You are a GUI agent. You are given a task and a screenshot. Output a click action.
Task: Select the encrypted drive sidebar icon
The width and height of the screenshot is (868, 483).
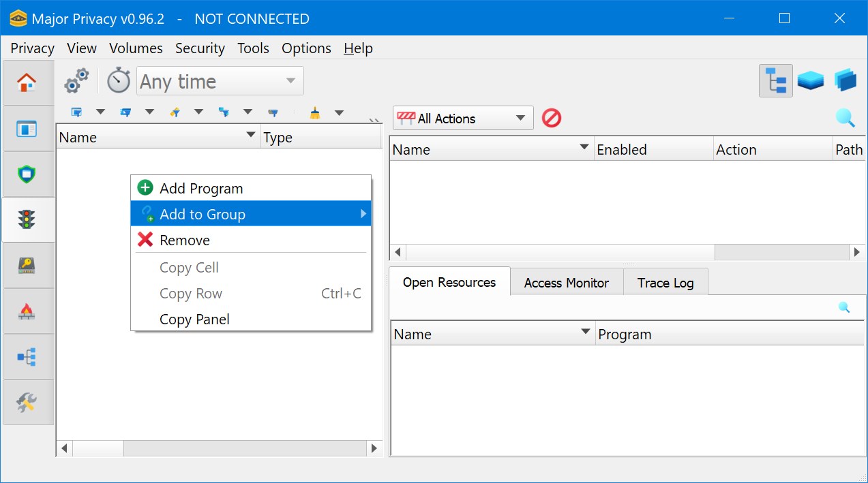(28, 265)
